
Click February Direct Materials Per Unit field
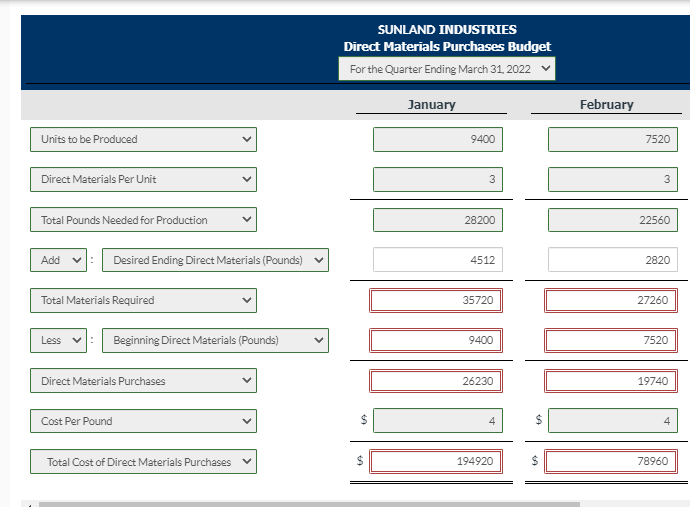(613, 179)
